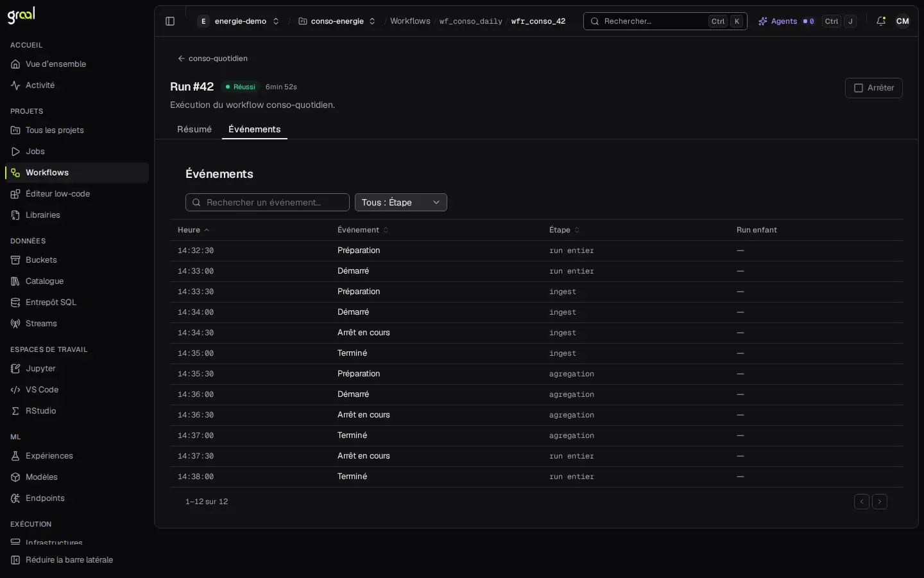
Task: Open the notifications bell
Action: tap(881, 21)
